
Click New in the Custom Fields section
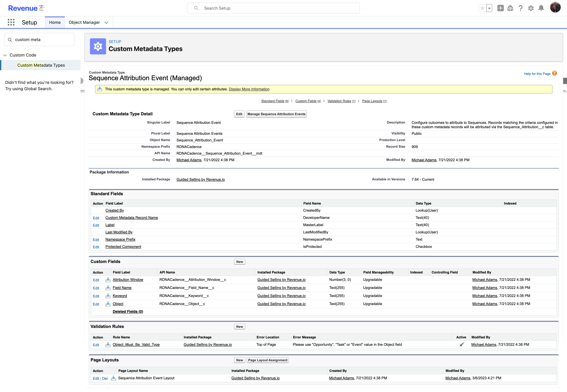(x=239, y=262)
